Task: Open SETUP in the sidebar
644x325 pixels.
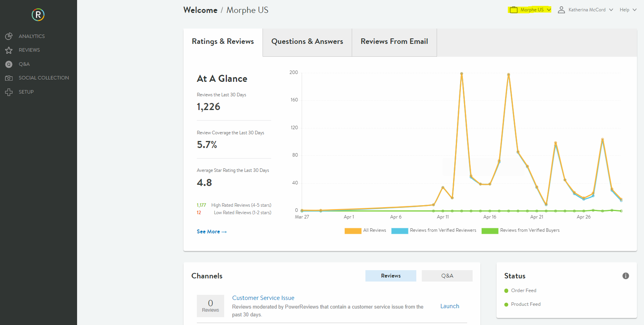Action: pos(26,92)
